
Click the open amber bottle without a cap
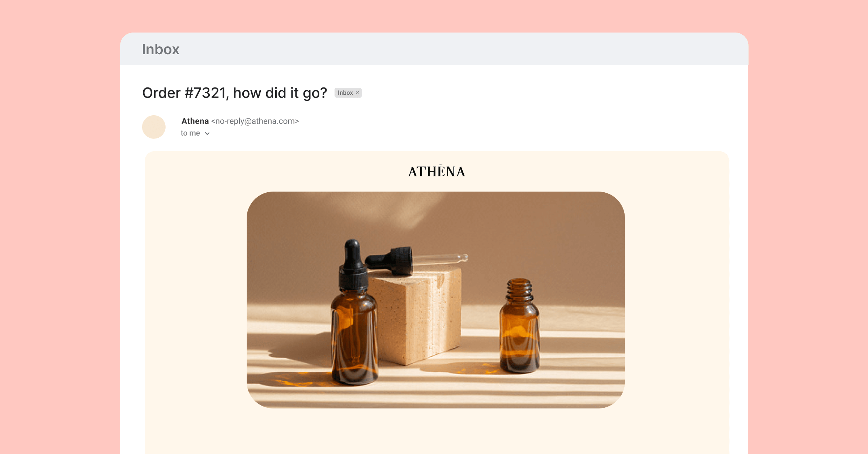(520, 325)
